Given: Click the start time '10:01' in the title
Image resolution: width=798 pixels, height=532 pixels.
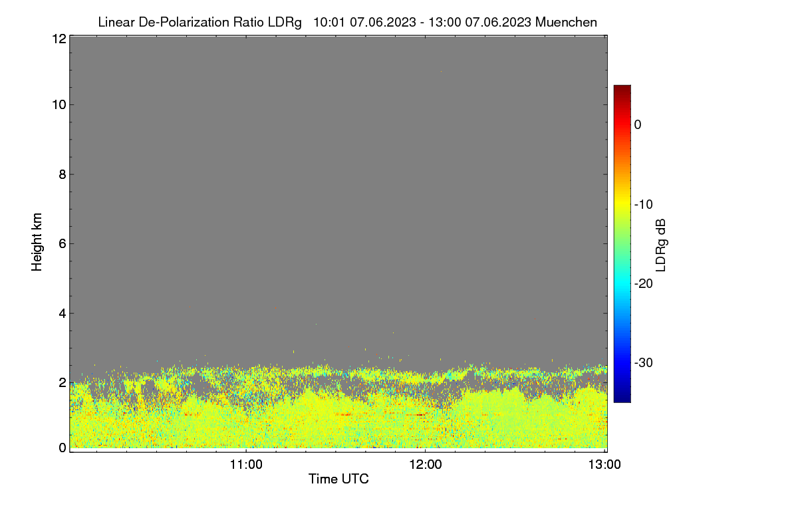Looking at the screenshot, I should coord(329,23).
